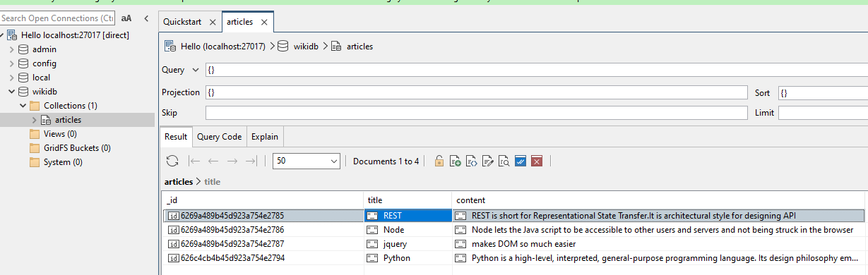Go to next page of results

tap(232, 161)
